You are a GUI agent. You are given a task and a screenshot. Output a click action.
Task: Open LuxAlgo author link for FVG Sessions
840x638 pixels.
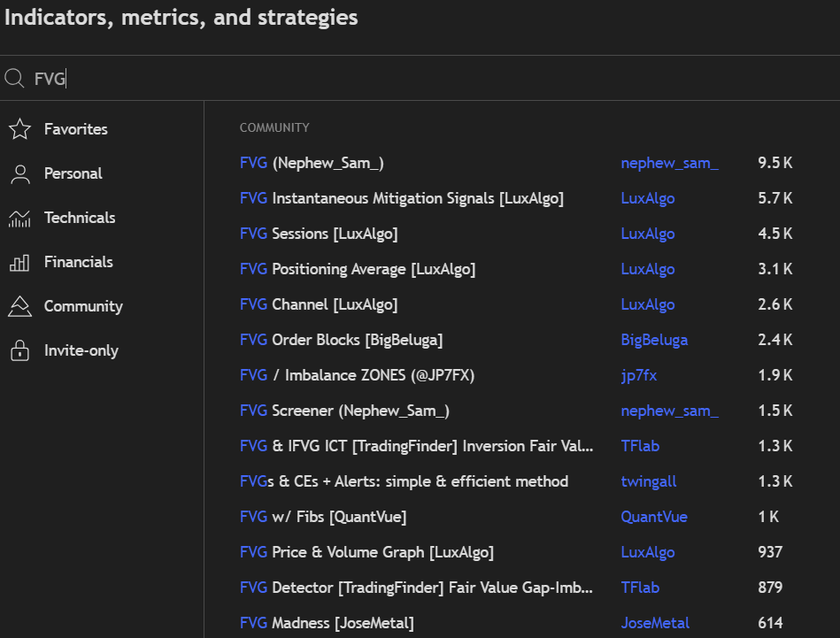648,234
